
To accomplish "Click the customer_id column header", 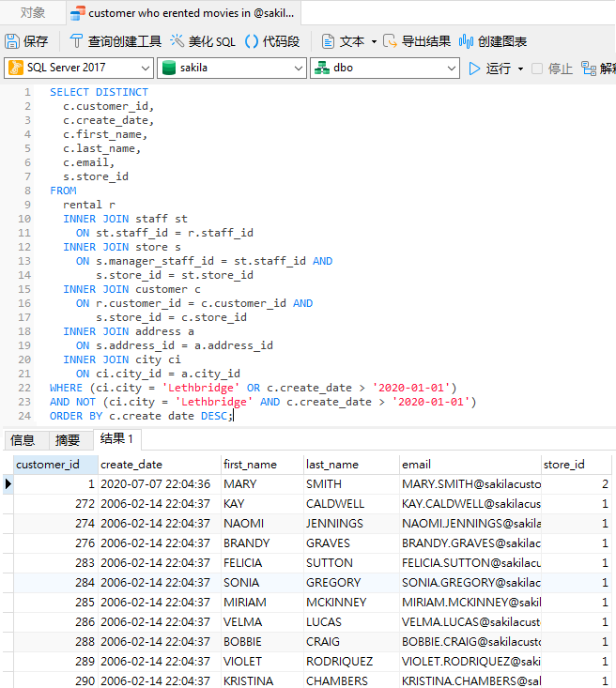I will [55, 465].
